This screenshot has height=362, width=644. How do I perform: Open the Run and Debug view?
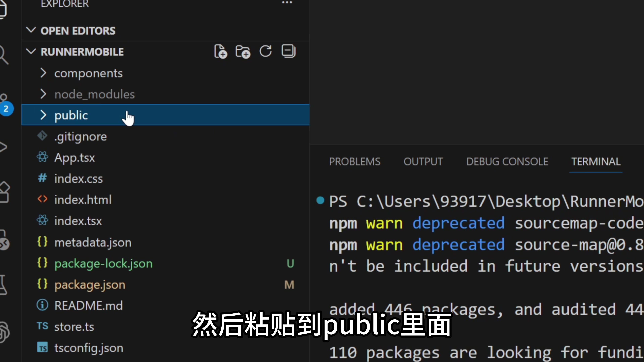tap(3, 147)
